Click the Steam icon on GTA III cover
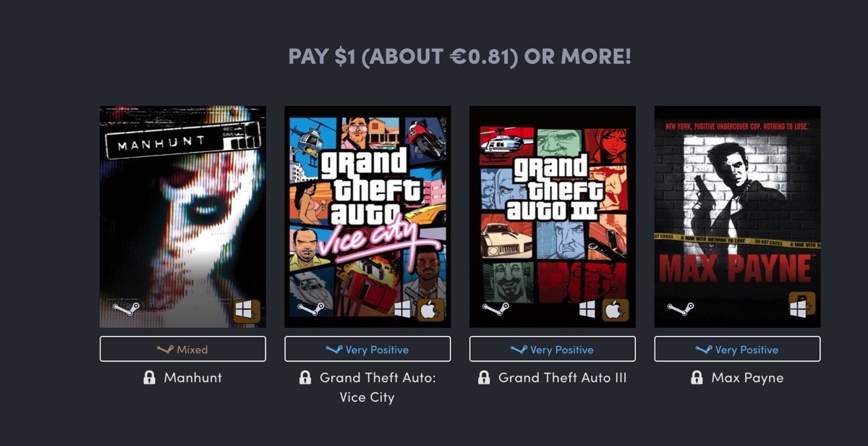The image size is (868, 446). pos(495,308)
